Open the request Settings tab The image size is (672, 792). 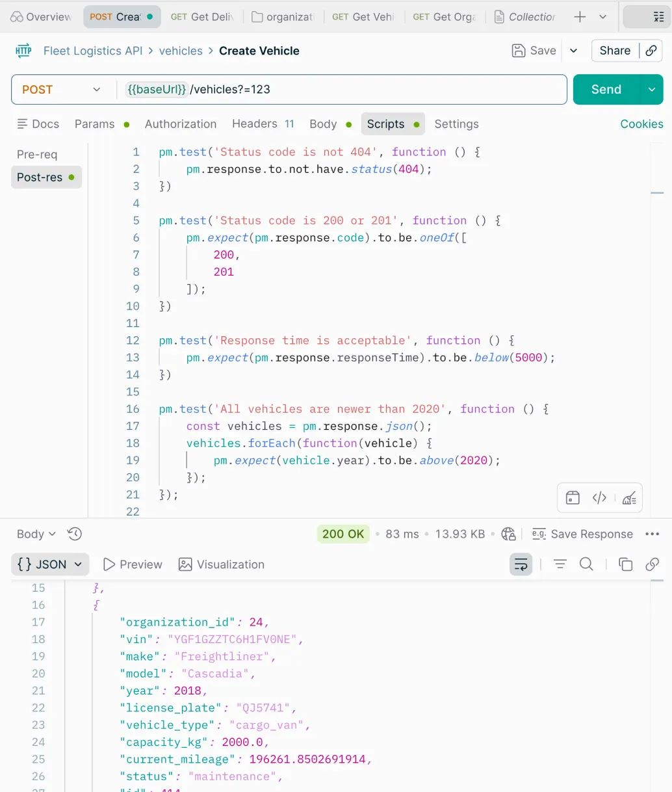pyautogui.click(x=456, y=124)
